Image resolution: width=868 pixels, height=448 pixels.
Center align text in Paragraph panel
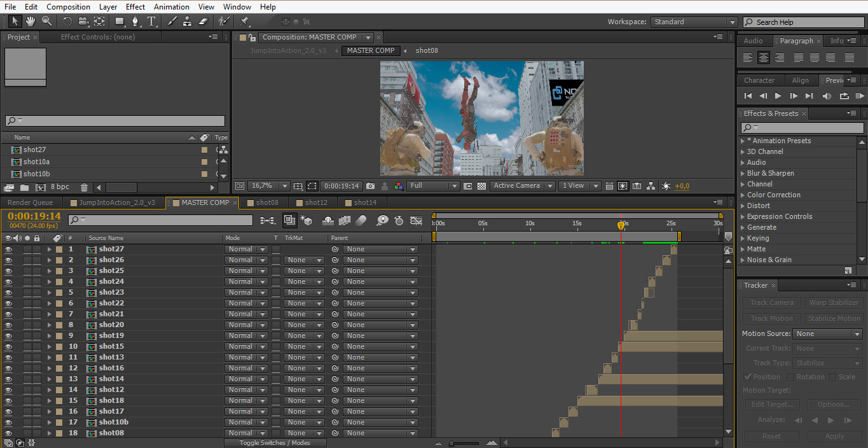pyautogui.click(x=764, y=57)
